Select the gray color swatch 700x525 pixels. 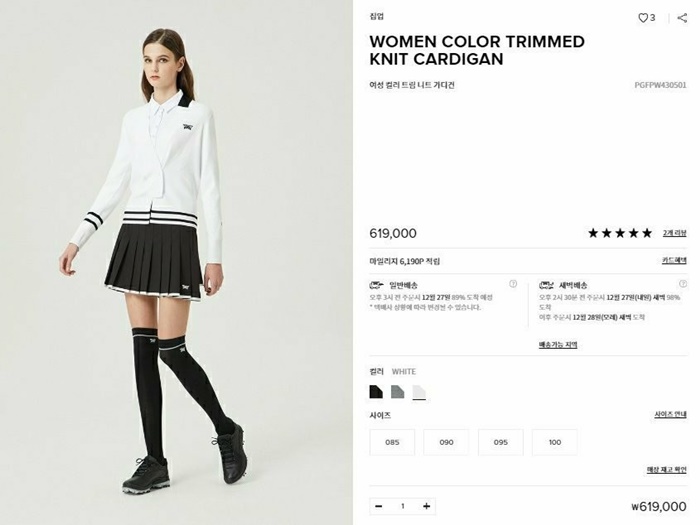pos(397,392)
